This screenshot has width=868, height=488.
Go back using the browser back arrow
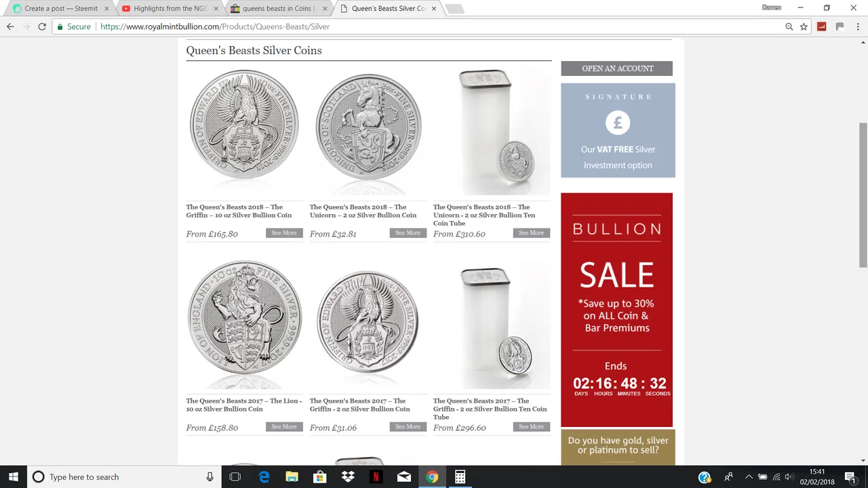coord(10,26)
